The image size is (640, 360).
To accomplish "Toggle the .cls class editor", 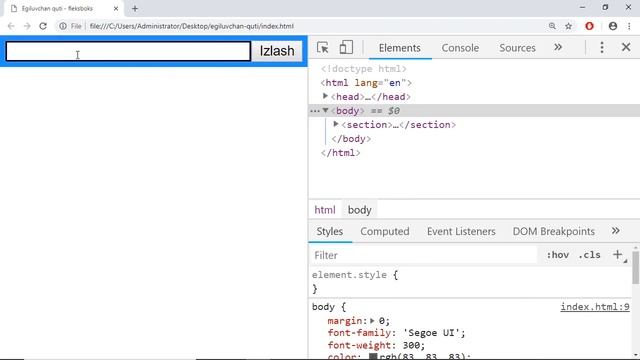I will point(589,255).
